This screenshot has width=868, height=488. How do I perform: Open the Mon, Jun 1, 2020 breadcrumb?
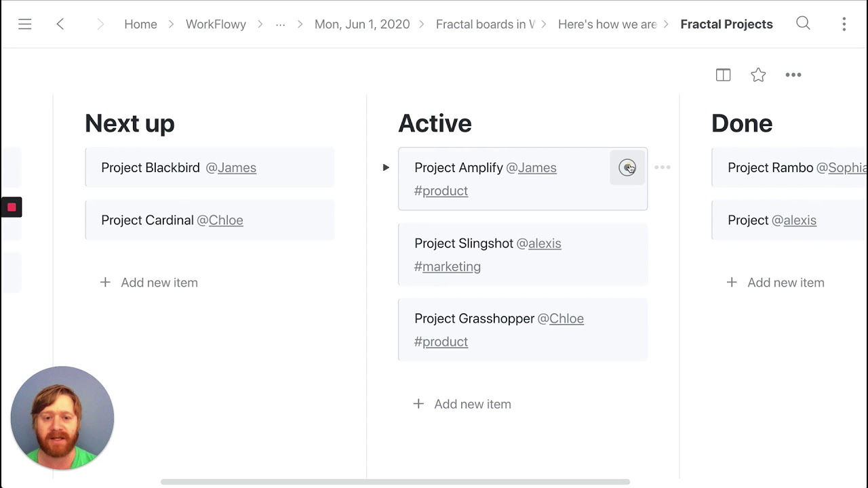(362, 24)
